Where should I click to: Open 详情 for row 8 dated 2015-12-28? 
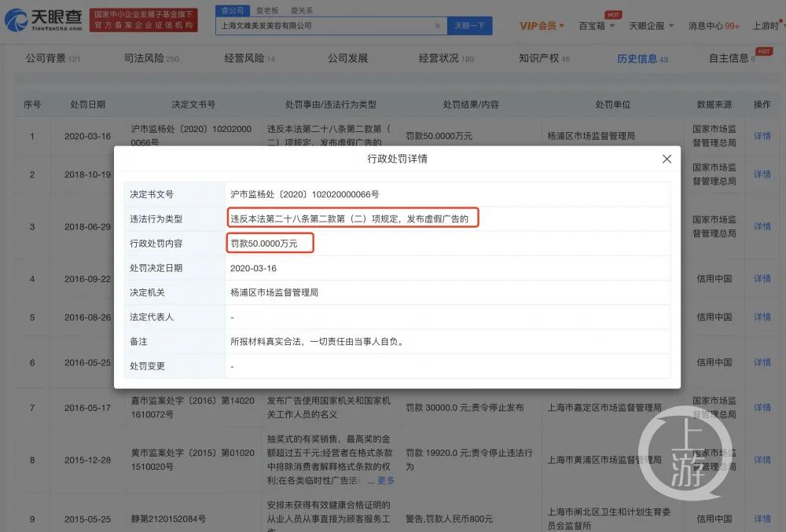coord(762,460)
